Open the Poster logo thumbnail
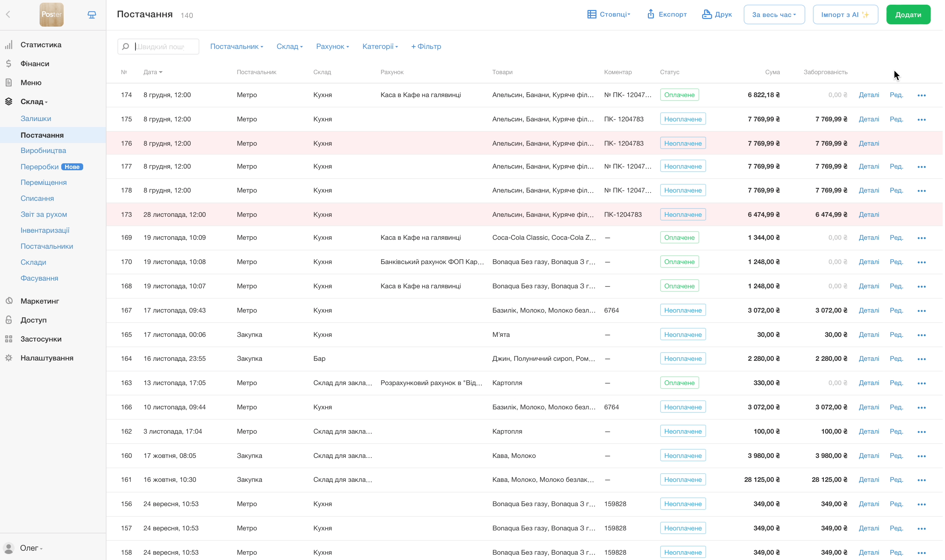Screen dimensions: 945x560 point(51,14)
